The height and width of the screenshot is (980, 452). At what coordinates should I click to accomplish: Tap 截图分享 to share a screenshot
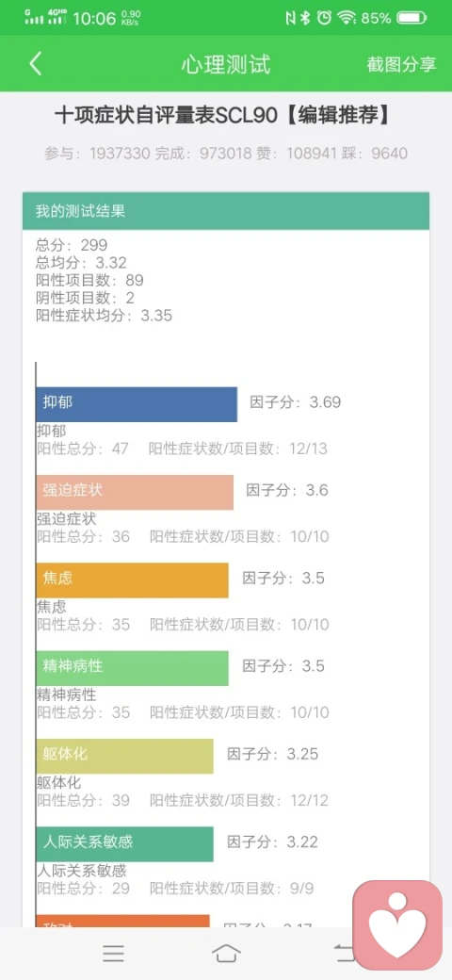pos(401,64)
